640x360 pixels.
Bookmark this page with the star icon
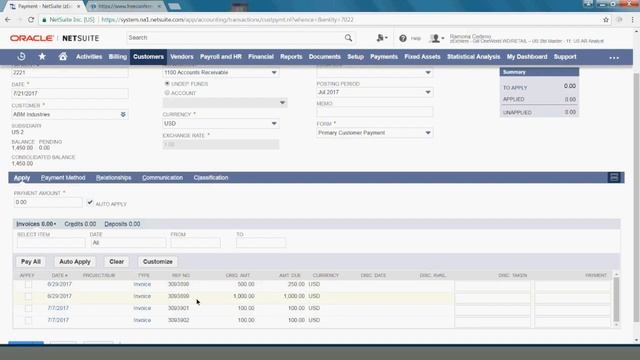click(606, 20)
